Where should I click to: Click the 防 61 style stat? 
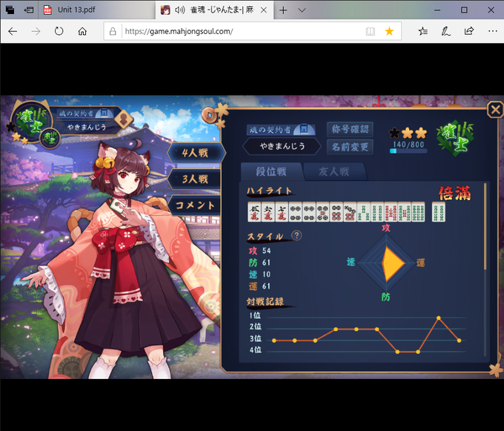pyautogui.click(x=259, y=263)
